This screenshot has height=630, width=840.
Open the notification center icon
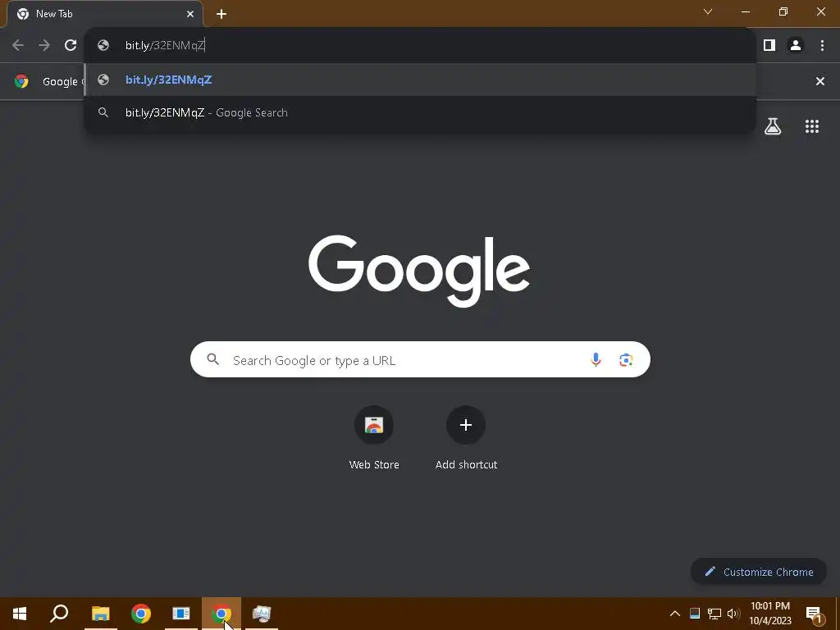pos(815,614)
